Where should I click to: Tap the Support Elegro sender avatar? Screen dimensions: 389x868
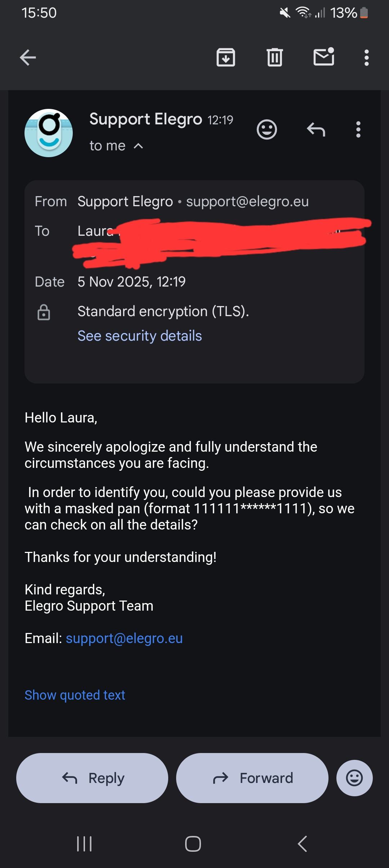[x=49, y=133]
